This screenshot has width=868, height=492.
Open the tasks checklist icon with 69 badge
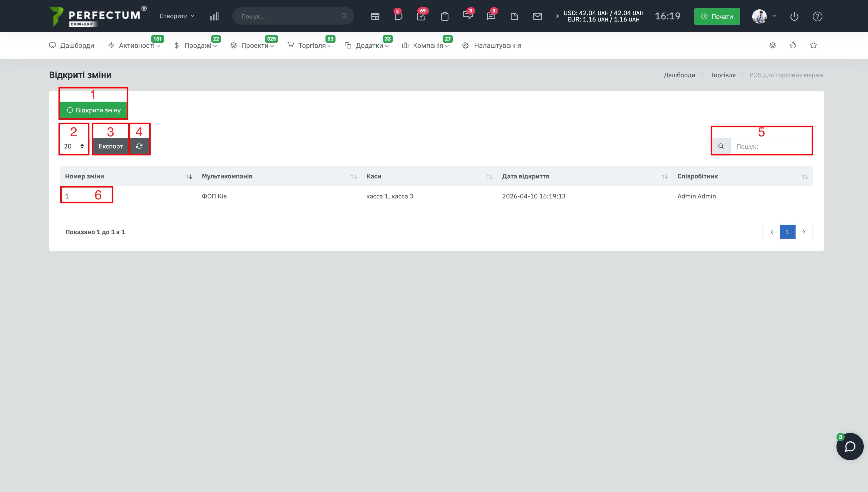[x=421, y=16]
